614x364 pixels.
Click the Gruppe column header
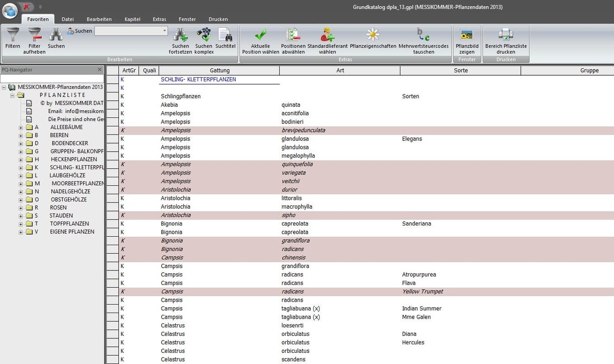coord(568,71)
